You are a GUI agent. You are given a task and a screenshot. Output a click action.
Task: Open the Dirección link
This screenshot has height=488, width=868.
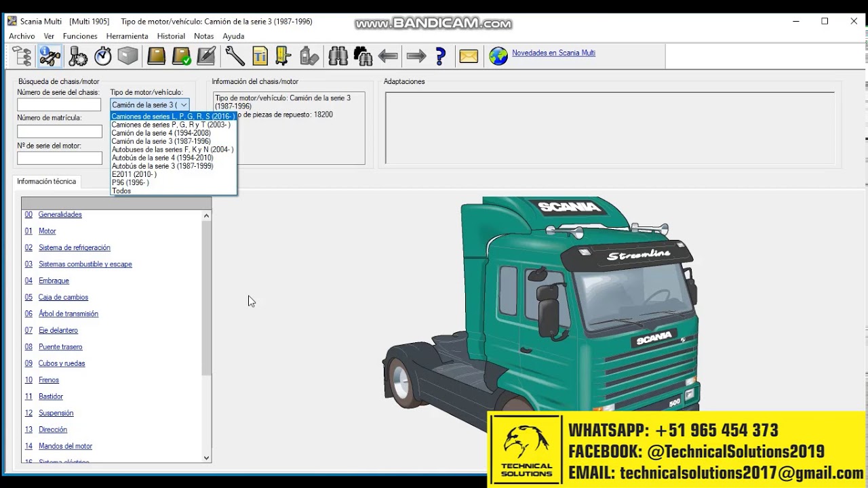coord(52,430)
